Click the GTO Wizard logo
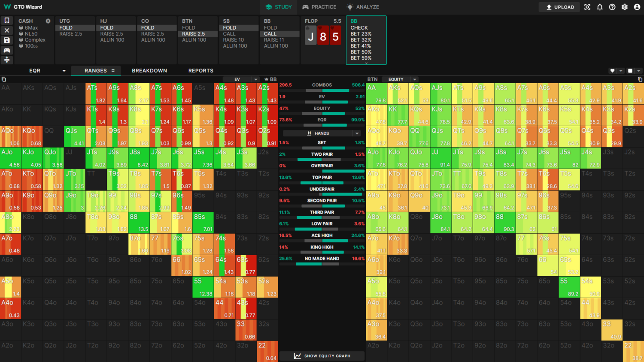 pos(23,7)
